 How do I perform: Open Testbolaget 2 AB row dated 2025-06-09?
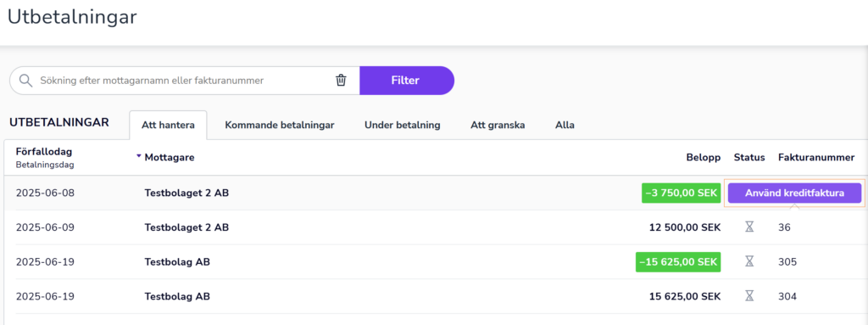[x=434, y=227]
